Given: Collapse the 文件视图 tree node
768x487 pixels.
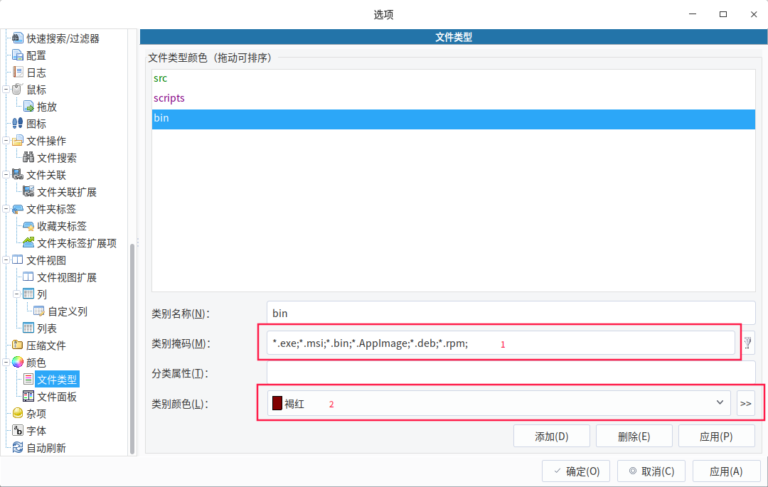Looking at the screenshot, I should tap(6, 260).
